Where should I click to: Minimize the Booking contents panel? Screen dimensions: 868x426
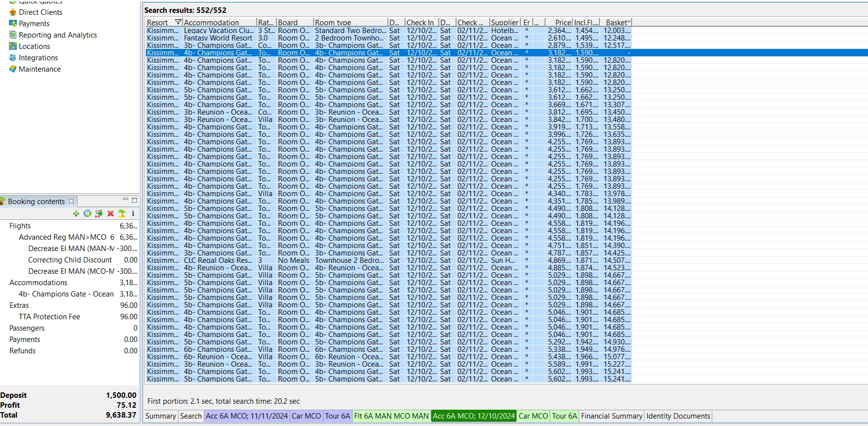(x=126, y=200)
